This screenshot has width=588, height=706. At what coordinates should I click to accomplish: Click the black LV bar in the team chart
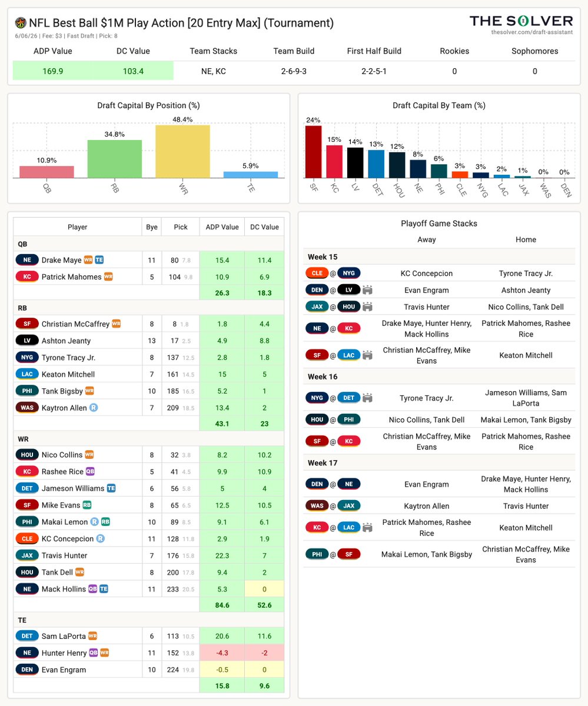pos(355,163)
